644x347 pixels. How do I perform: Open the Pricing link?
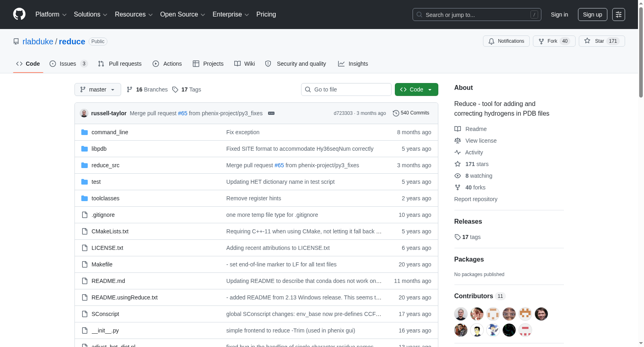click(x=266, y=15)
